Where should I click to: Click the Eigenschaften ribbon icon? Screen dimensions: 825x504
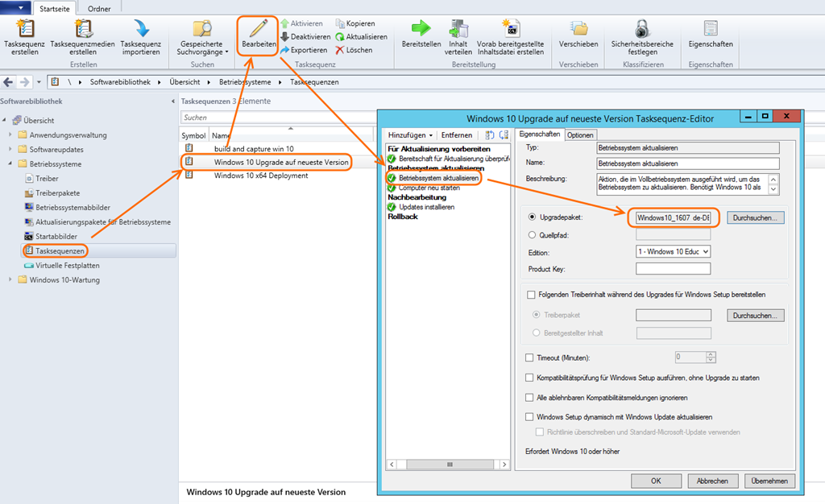click(711, 28)
